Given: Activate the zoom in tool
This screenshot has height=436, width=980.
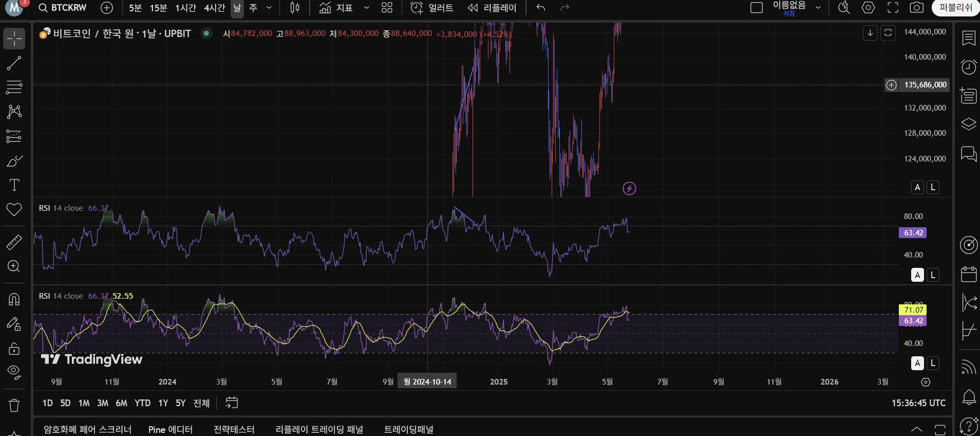Looking at the screenshot, I should 14,266.
